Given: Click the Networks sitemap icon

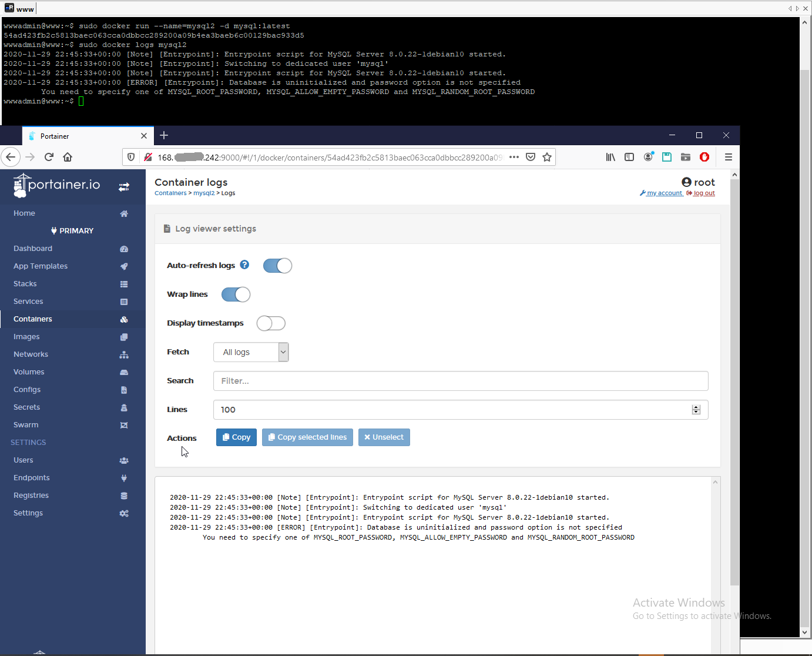Looking at the screenshot, I should pyautogui.click(x=124, y=354).
